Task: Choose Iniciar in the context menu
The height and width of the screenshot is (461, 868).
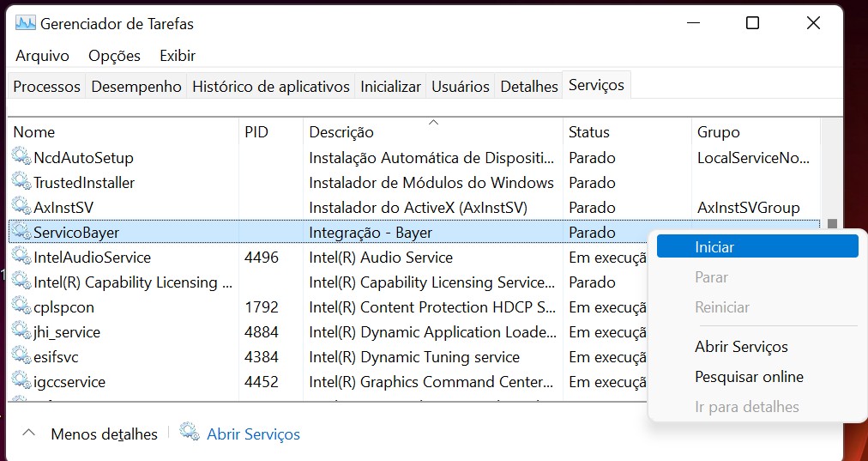Action: tap(757, 246)
